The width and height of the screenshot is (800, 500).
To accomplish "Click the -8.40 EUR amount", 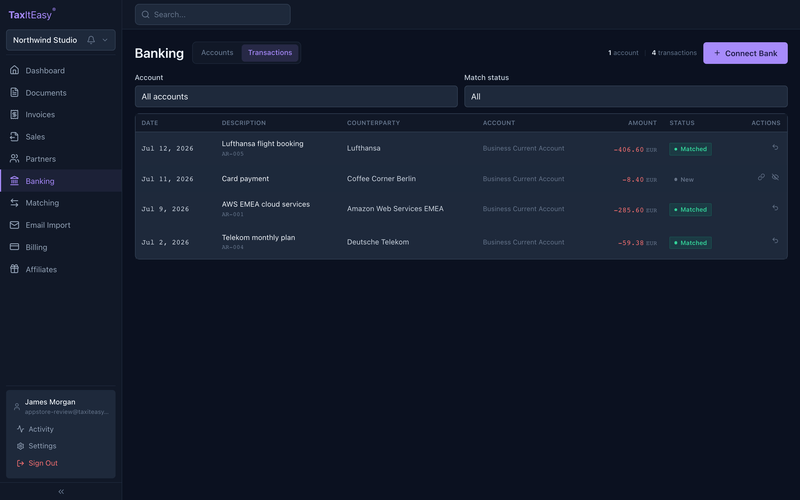I will (x=639, y=180).
